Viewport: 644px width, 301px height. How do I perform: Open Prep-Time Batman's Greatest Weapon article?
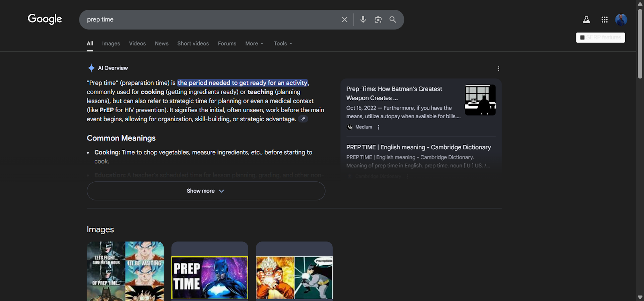pyautogui.click(x=394, y=93)
